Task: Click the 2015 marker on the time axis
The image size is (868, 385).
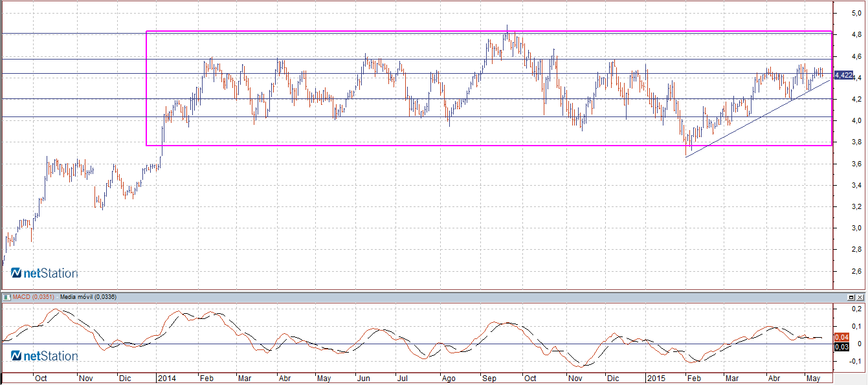Action: click(x=657, y=379)
